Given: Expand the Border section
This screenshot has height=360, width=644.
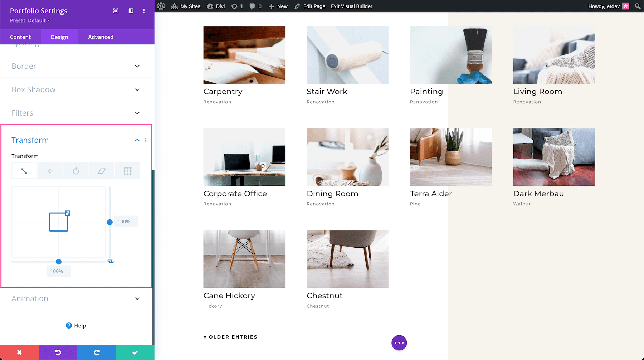Looking at the screenshot, I should (x=75, y=66).
